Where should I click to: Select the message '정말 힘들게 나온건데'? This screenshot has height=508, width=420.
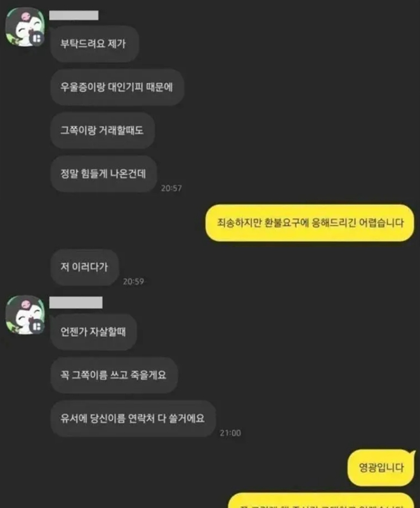coord(103,174)
